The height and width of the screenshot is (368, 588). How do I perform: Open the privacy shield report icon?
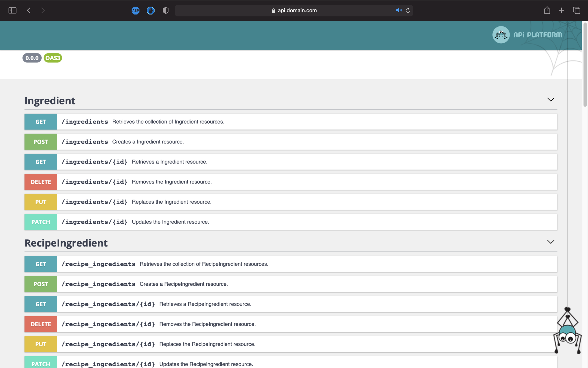pos(166,10)
